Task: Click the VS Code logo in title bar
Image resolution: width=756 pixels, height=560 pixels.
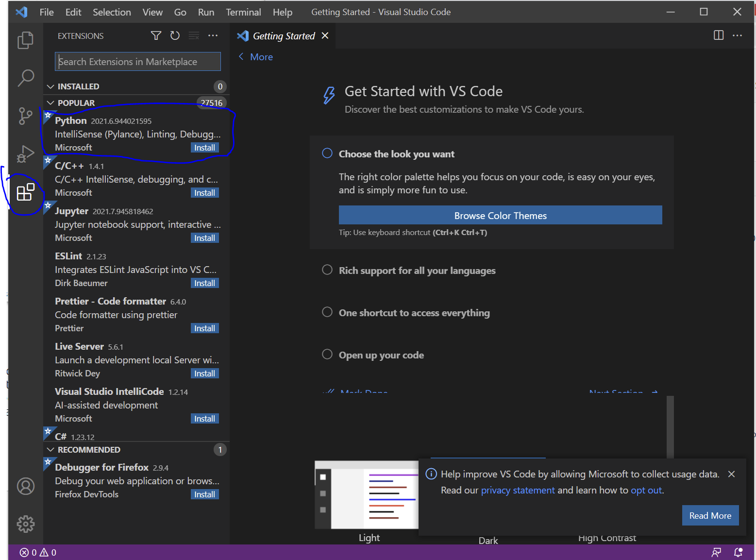Action: (x=21, y=12)
